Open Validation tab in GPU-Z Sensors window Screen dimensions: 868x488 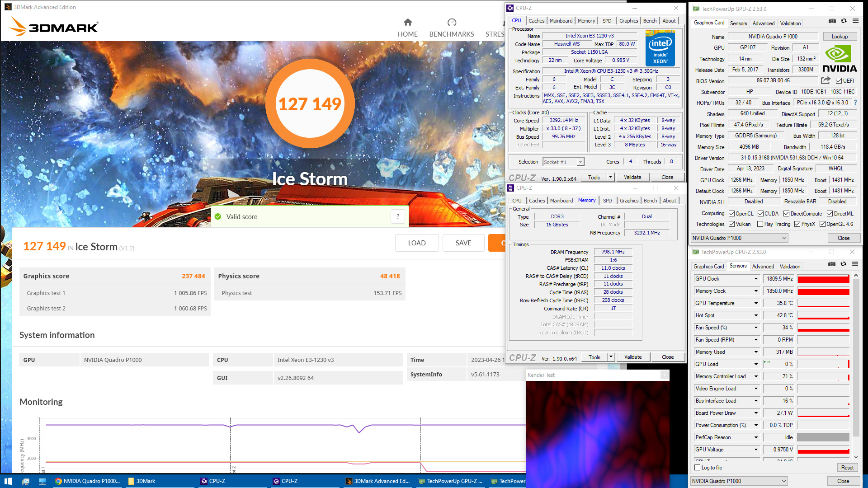click(x=790, y=267)
